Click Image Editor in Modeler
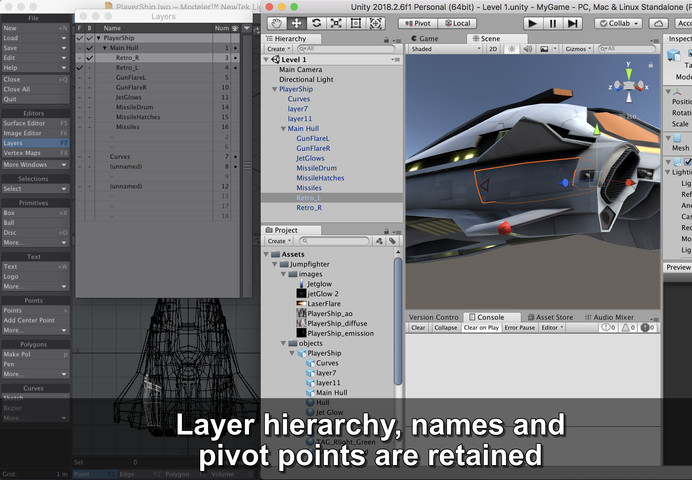The image size is (692, 480). tap(35, 133)
